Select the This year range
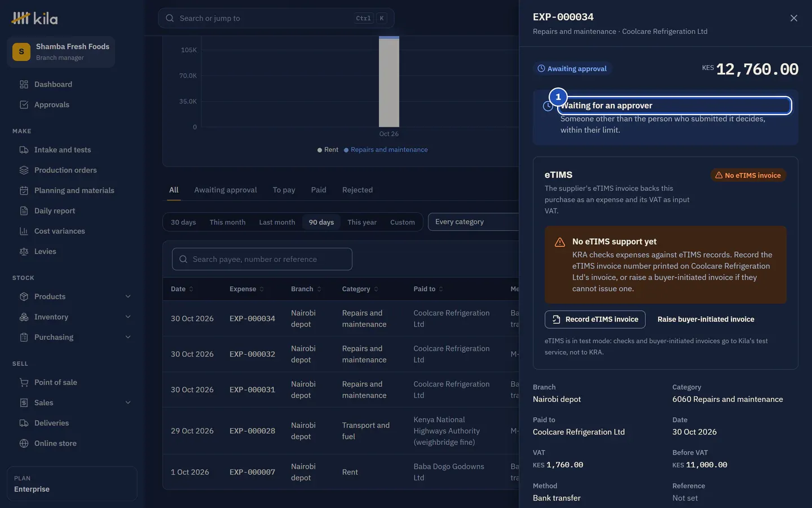Viewport: 812px width, 508px height. 362,222
